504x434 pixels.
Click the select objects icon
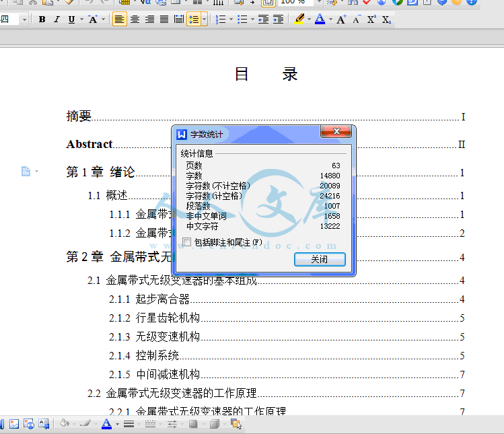click(x=236, y=425)
